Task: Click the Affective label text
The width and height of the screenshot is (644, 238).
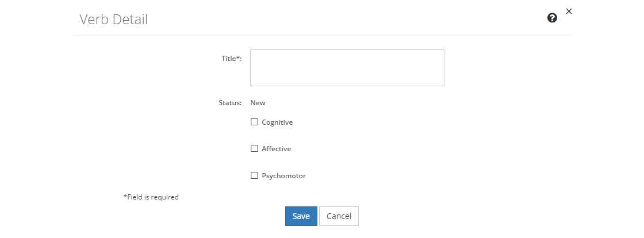Action: (276, 148)
